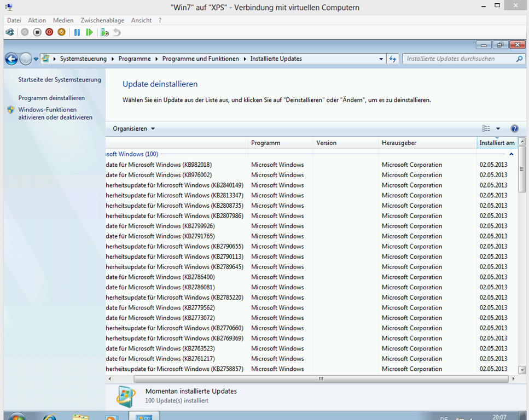Sort by Herausgeber column header
Image resolution: width=529 pixels, height=420 pixels.
tap(428, 143)
